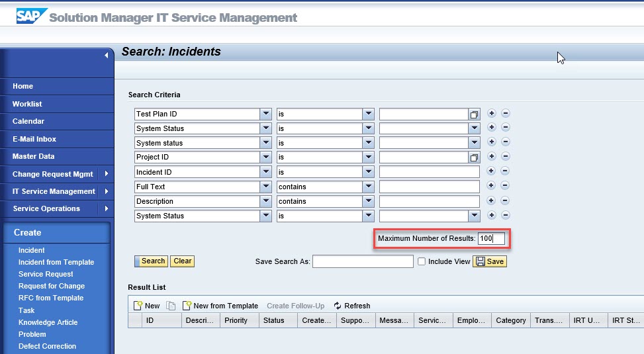Image resolution: width=644 pixels, height=354 pixels.
Task: Remove the Description criteria row
Action: click(x=505, y=200)
